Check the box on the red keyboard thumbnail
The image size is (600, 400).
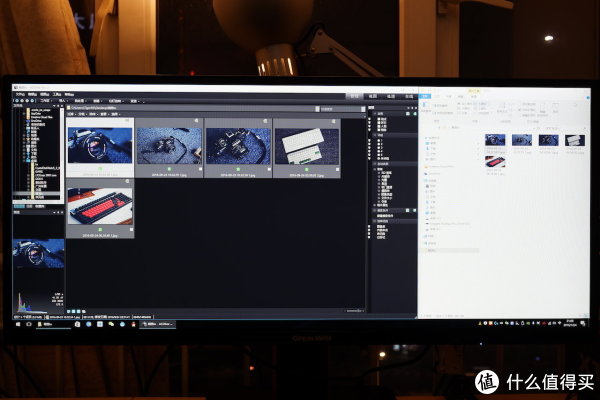point(131,229)
